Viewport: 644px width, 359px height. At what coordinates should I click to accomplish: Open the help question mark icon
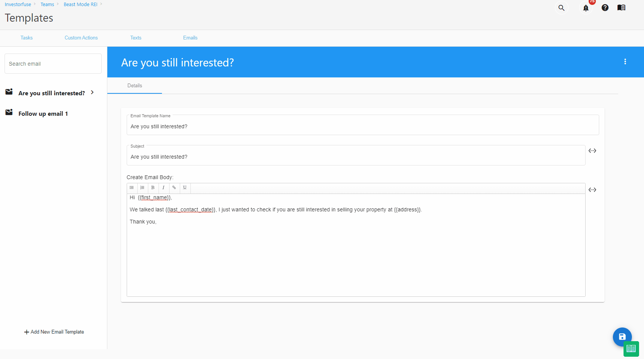click(x=605, y=8)
